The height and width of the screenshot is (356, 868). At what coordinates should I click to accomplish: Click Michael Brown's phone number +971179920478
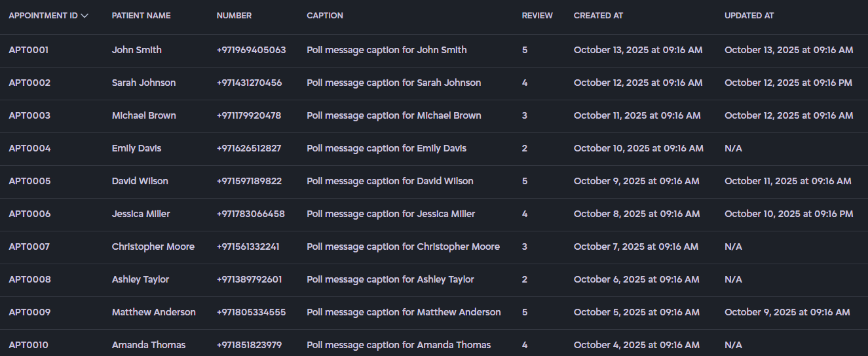[x=248, y=115]
